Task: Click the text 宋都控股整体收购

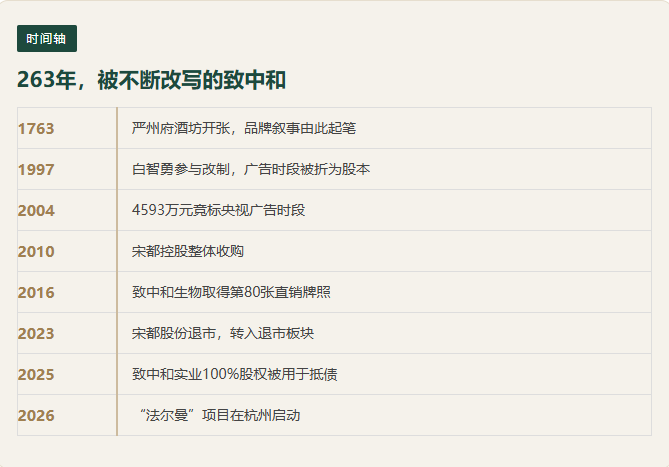Action: pos(188,251)
